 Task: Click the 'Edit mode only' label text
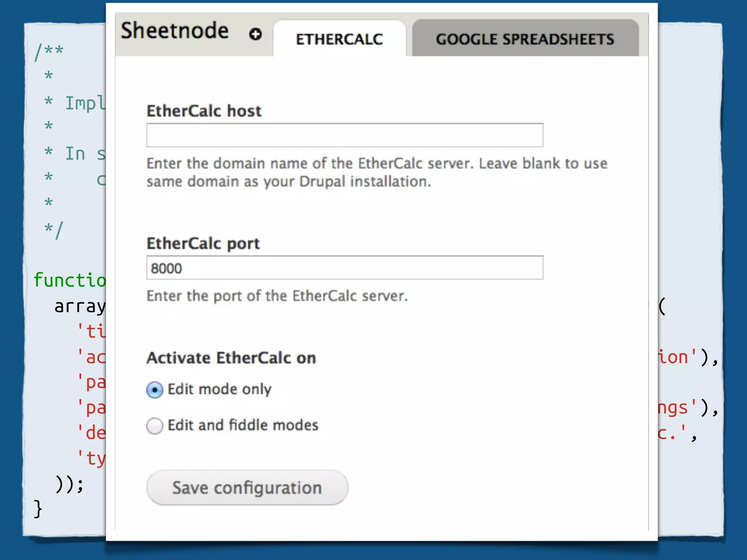pyautogui.click(x=220, y=389)
